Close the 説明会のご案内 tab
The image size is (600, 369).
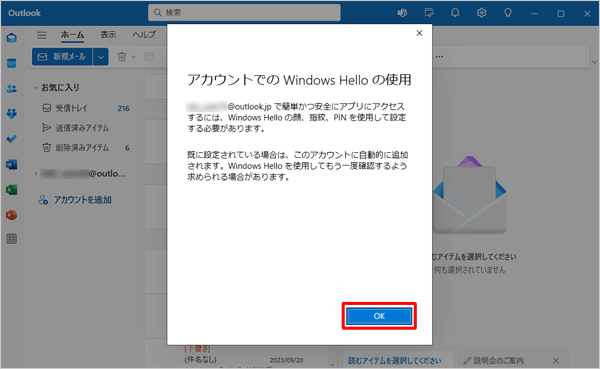(x=556, y=361)
